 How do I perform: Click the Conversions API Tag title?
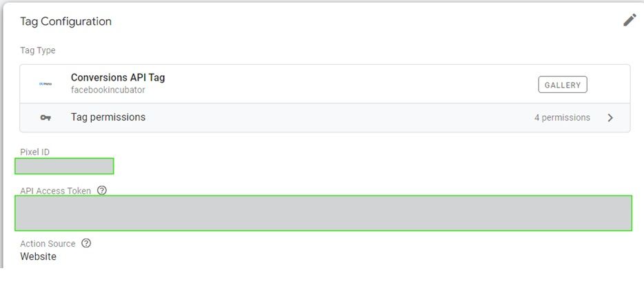pos(118,77)
